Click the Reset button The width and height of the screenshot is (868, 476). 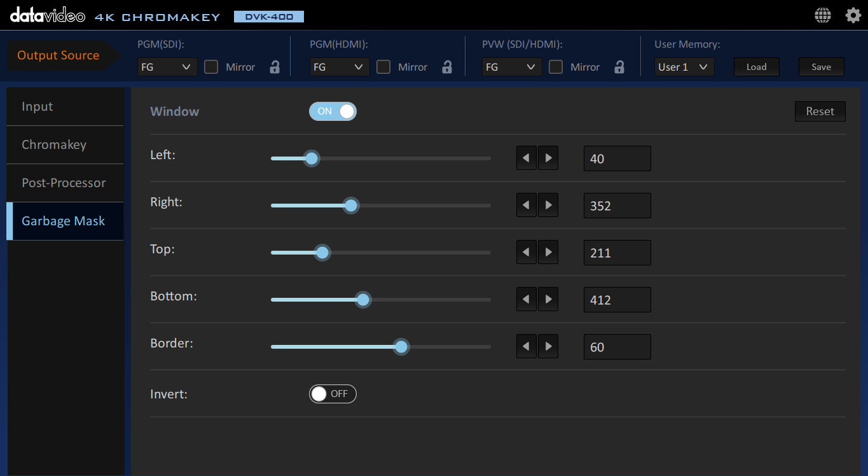tap(820, 111)
